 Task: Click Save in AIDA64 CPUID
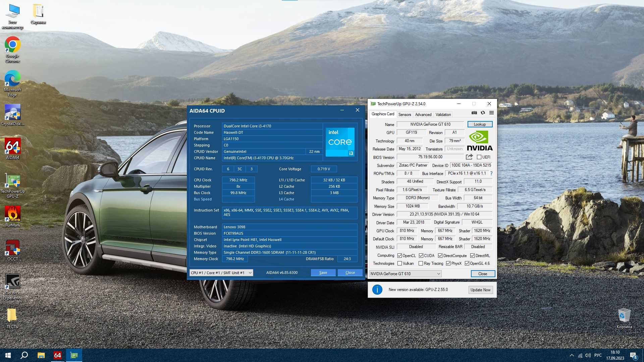(x=323, y=273)
